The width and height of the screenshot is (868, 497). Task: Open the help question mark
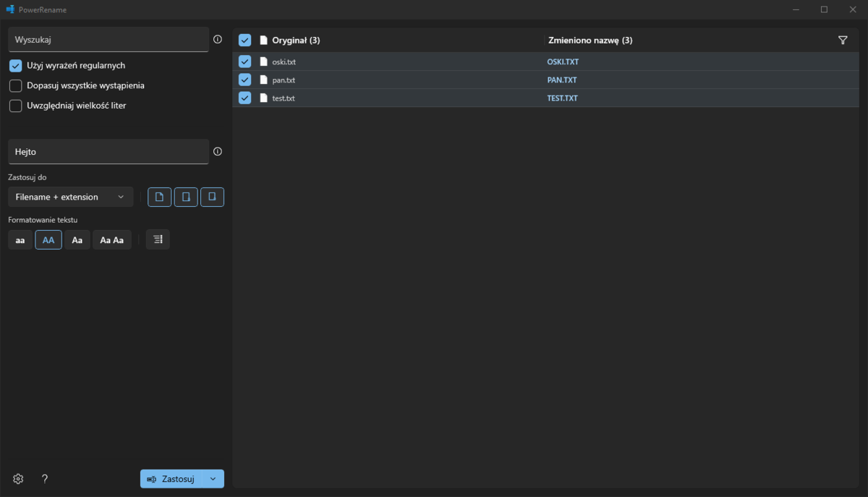pos(45,479)
